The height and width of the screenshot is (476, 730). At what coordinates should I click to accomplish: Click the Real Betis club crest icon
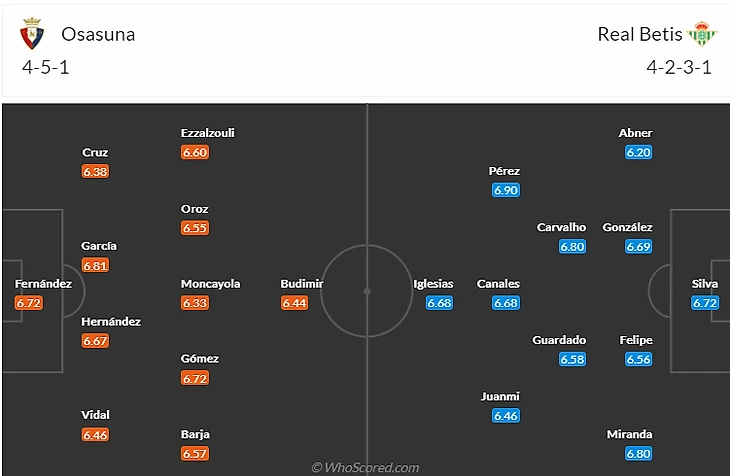(x=702, y=35)
